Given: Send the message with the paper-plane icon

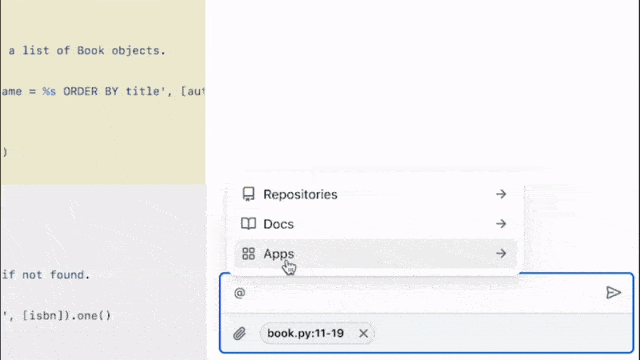Looking at the screenshot, I should (613, 293).
